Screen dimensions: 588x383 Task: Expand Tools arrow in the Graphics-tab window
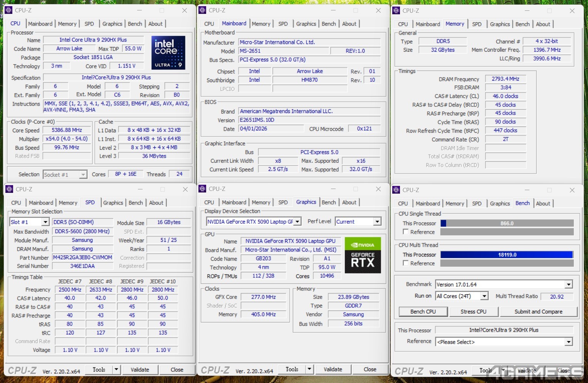pos(309,369)
